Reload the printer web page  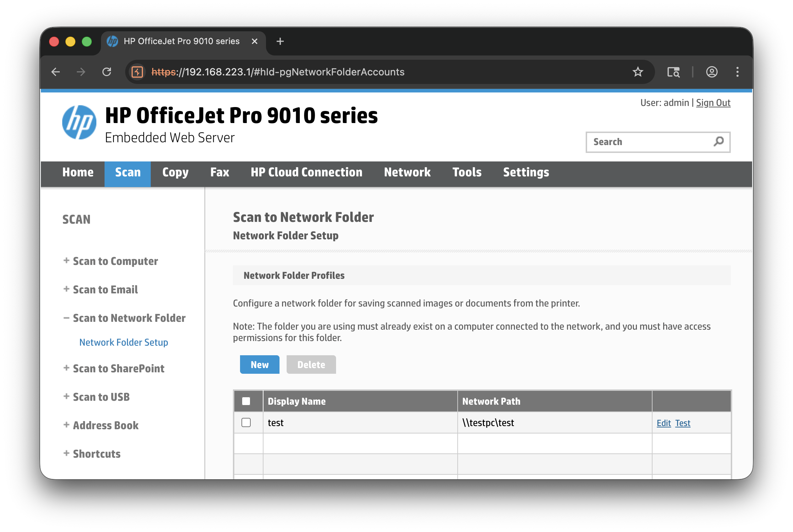coord(107,72)
